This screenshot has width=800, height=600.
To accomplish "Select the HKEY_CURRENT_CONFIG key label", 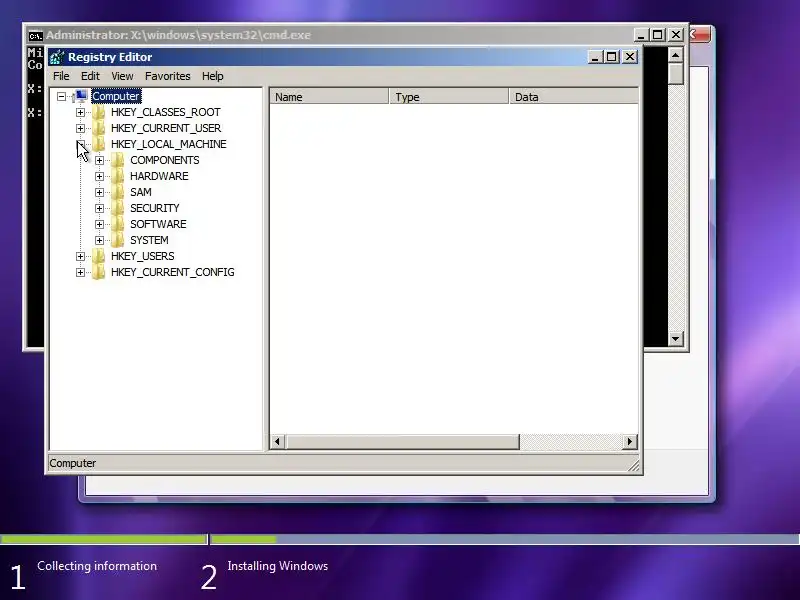I will [172, 272].
